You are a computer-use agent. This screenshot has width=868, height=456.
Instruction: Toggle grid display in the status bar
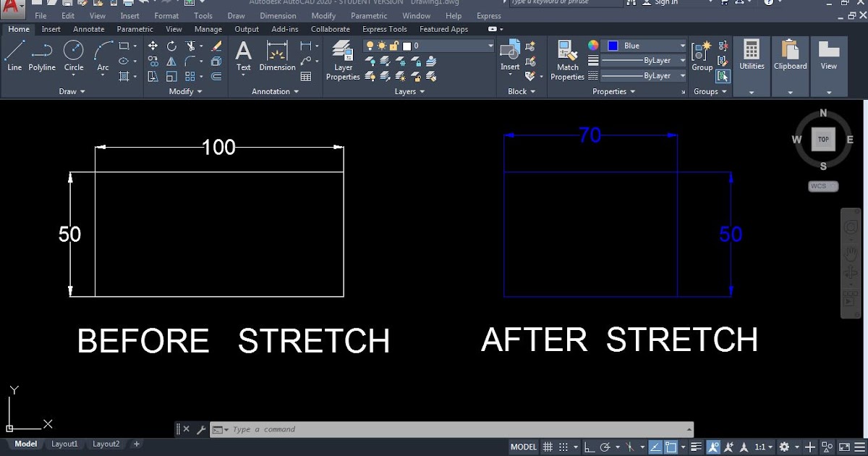(x=548, y=447)
